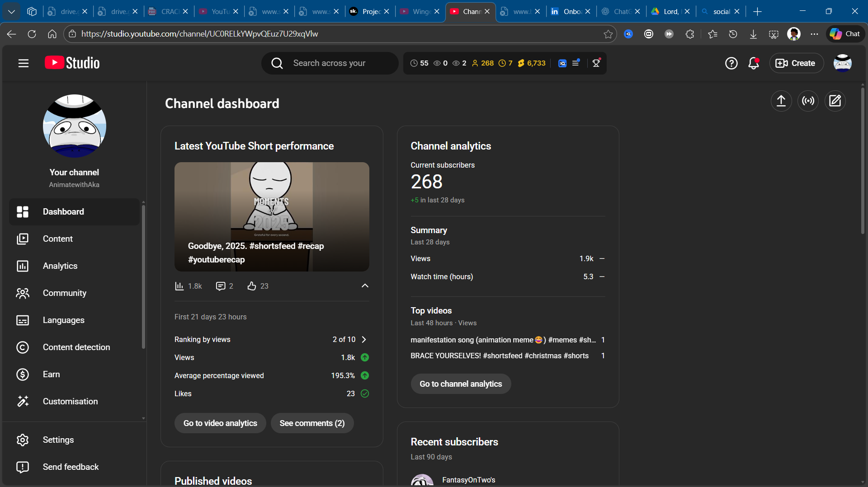Open the tab search dropdown arrow

11,12
